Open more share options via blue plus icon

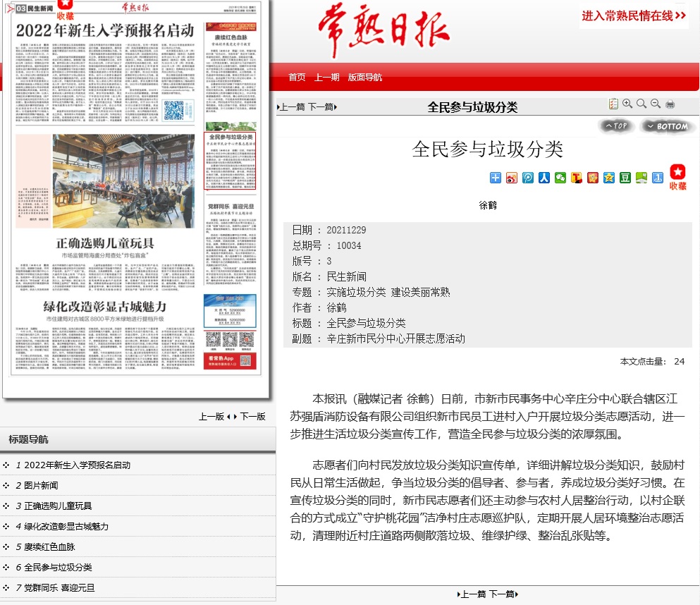pos(496,178)
